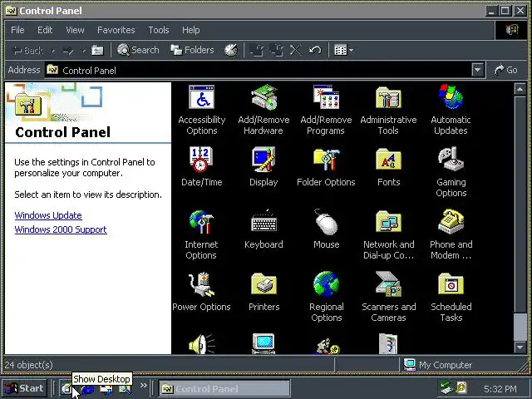The width and height of the screenshot is (532, 399).
Task: Click the Back navigation button
Action: [28, 51]
